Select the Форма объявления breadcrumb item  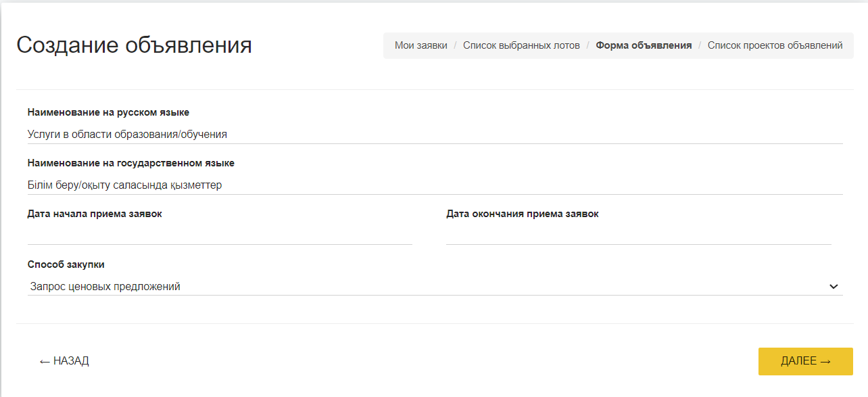click(x=644, y=45)
